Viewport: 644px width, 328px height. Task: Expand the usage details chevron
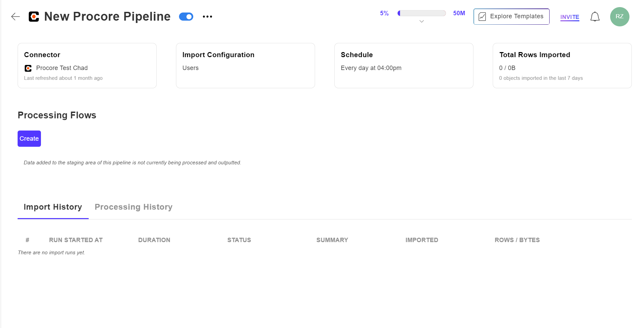click(x=422, y=21)
